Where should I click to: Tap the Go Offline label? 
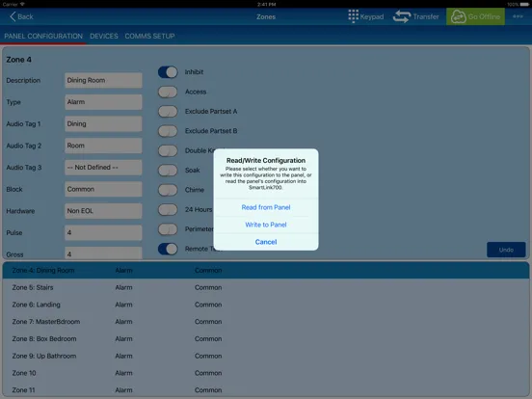pos(484,16)
